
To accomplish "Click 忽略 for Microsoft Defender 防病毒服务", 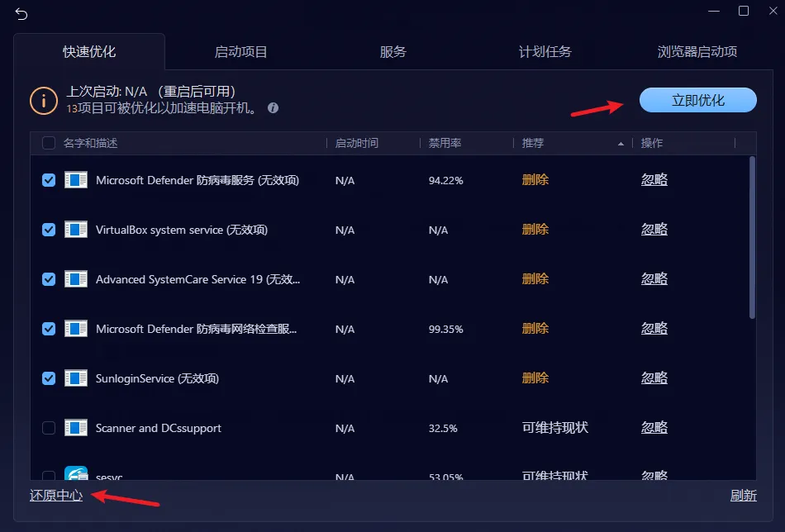I will click(x=654, y=179).
